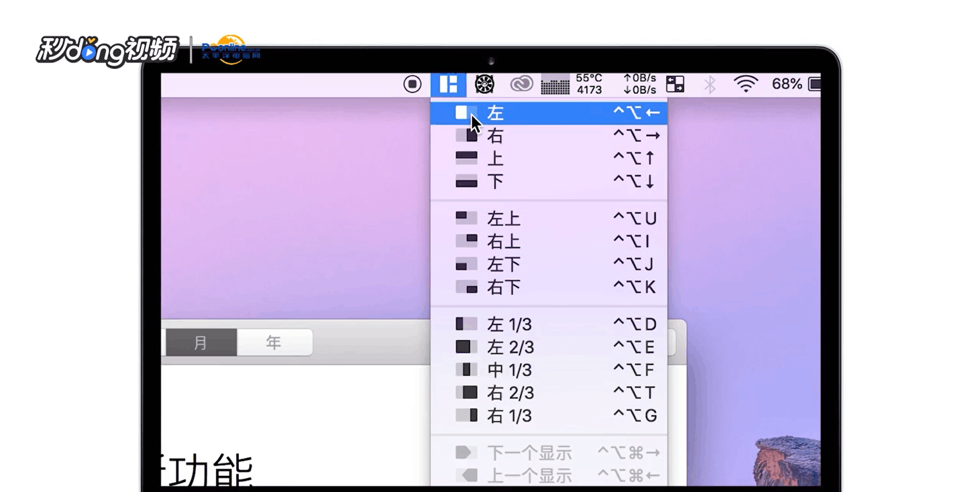Open the window-tiling app icon in menu bar
This screenshot has height=492, width=980.
[448, 84]
